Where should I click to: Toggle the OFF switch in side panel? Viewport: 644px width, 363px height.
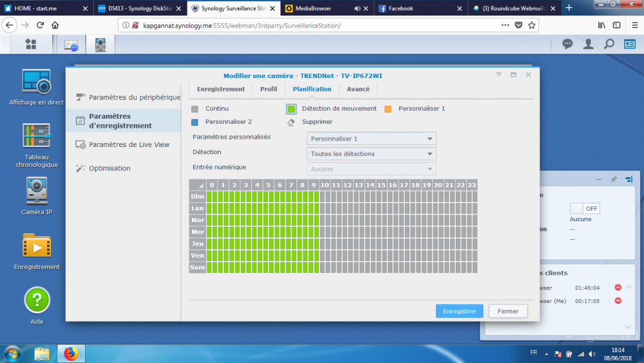tap(585, 208)
